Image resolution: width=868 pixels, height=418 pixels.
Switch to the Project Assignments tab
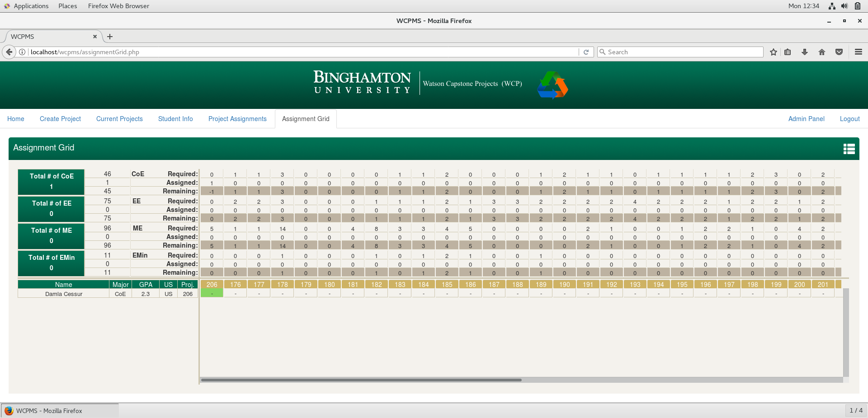237,119
